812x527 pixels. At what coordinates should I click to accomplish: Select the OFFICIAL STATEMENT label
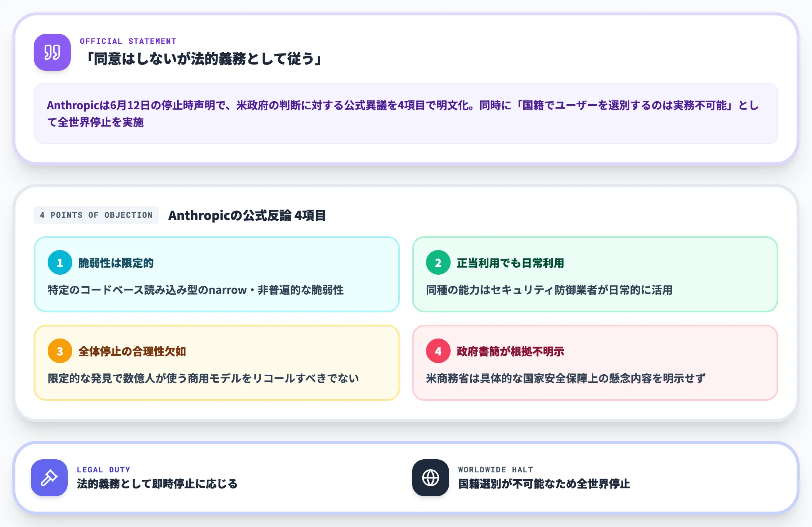(x=128, y=41)
